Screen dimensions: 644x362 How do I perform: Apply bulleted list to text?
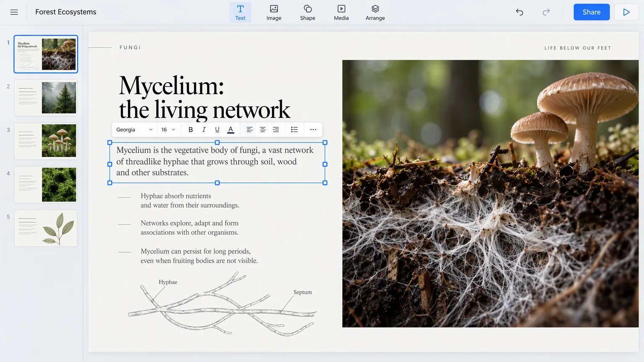point(294,129)
